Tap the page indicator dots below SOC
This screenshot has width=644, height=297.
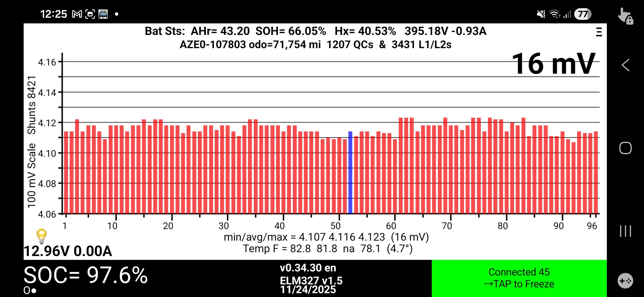[x=30, y=291]
